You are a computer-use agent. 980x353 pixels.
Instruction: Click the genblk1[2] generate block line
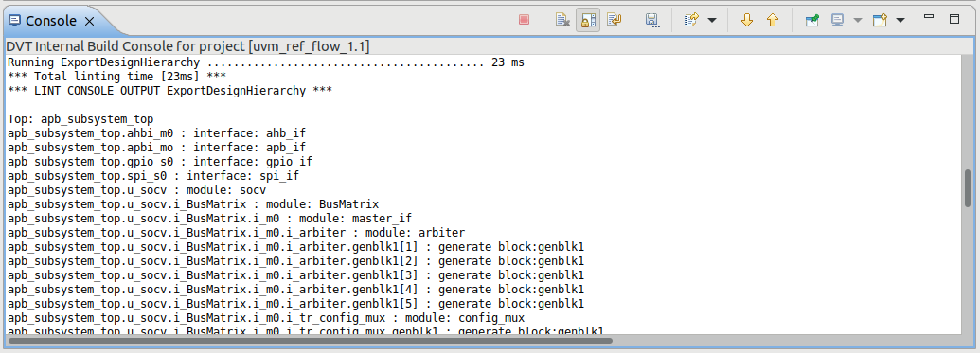(296, 261)
